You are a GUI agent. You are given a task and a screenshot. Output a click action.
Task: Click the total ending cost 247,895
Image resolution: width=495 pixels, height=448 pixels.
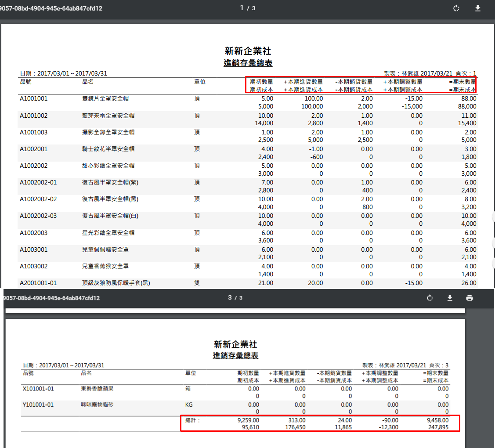click(x=438, y=427)
